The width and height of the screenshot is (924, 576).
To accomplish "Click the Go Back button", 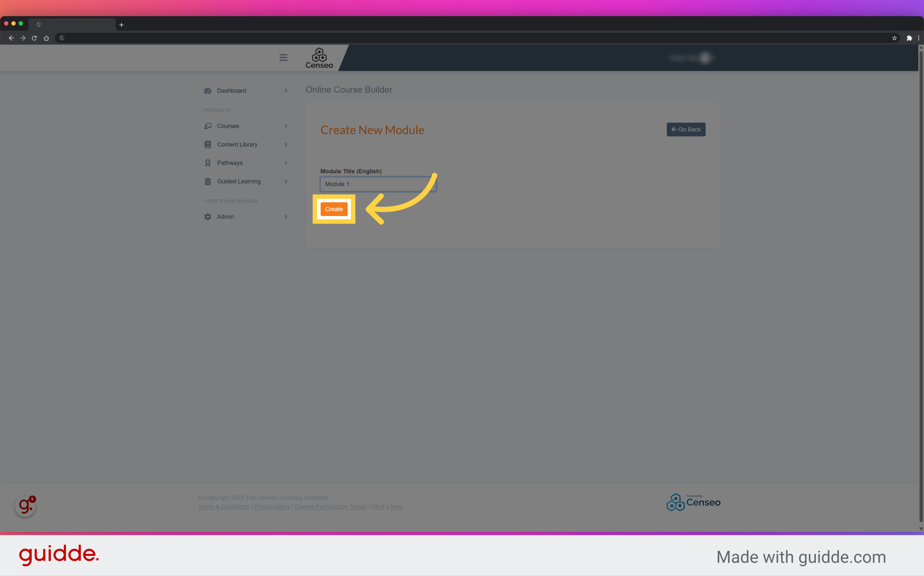I will 686,129.
